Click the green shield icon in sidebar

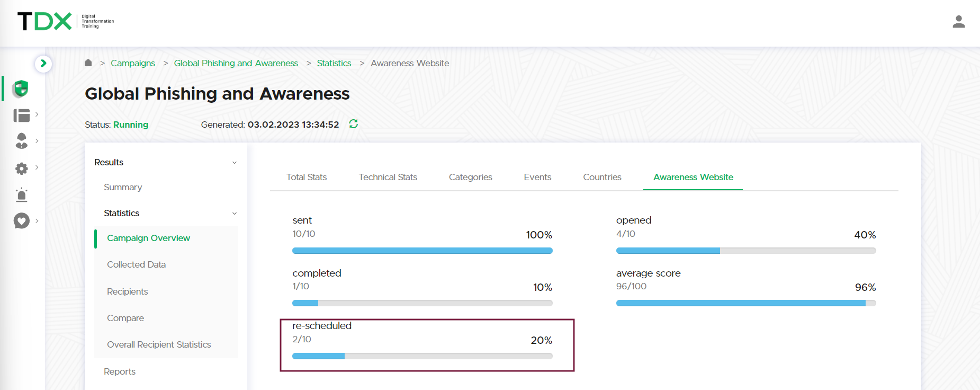pos(21,88)
